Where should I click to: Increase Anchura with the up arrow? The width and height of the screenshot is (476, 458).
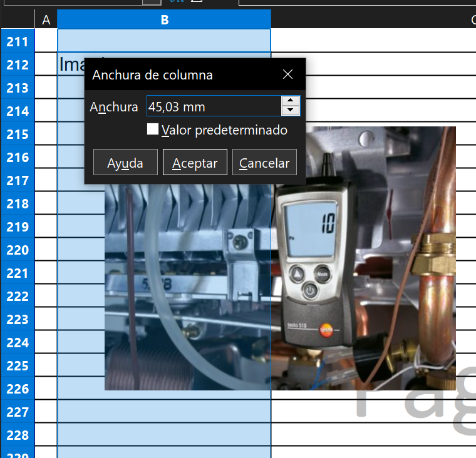(289, 101)
